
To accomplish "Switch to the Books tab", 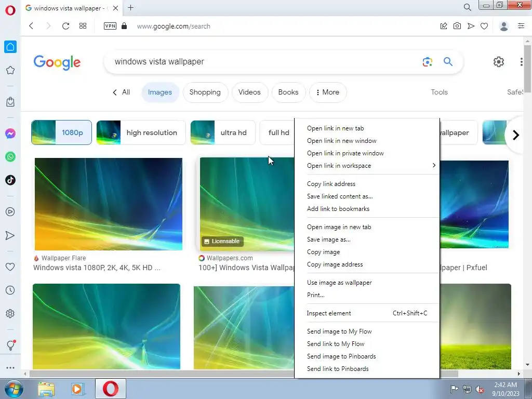I will point(288,92).
